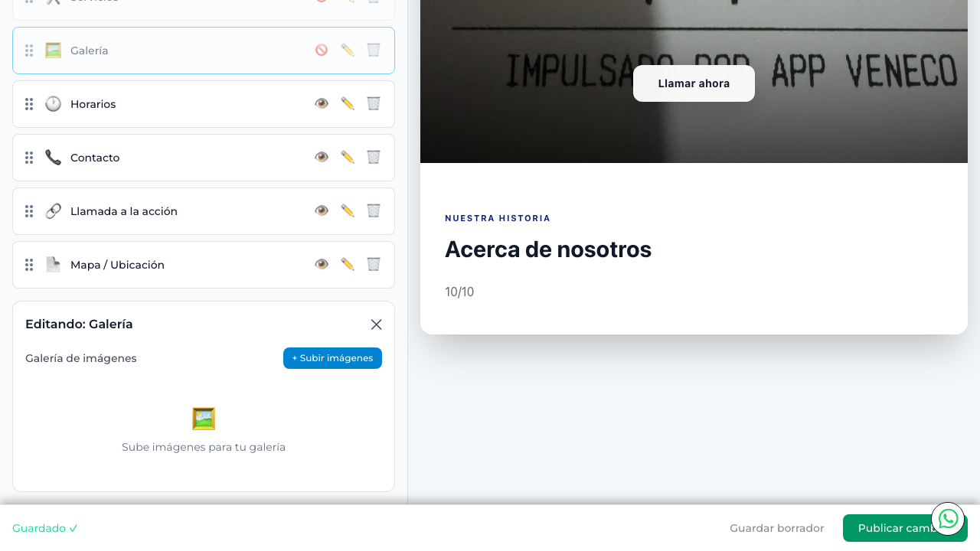Edit the Galería section with pencil icon
Image resolution: width=980 pixels, height=551 pixels.
tap(348, 50)
